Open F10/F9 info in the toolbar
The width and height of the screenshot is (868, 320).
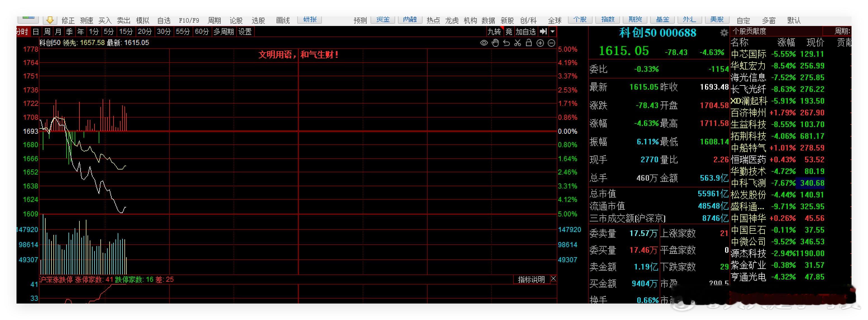click(189, 21)
